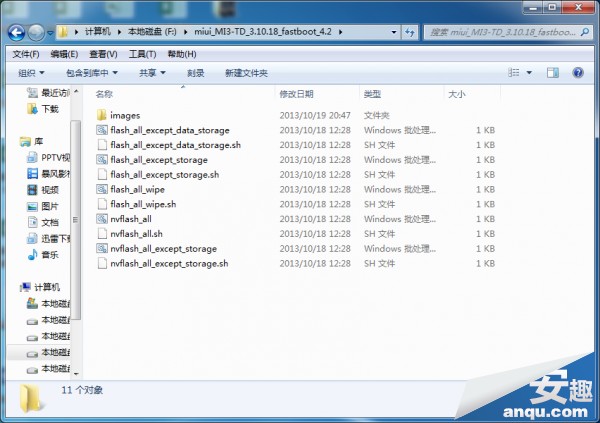The width and height of the screenshot is (600, 423).
Task: Open recent locations dropdown beside Forward
Action: [x=50, y=33]
